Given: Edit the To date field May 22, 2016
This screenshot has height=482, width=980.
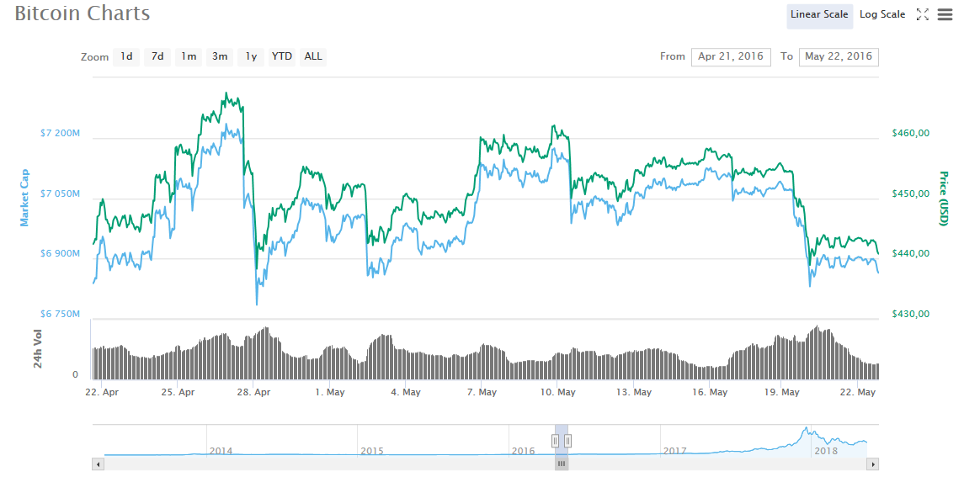Looking at the screenshot, I should [839, 57].
